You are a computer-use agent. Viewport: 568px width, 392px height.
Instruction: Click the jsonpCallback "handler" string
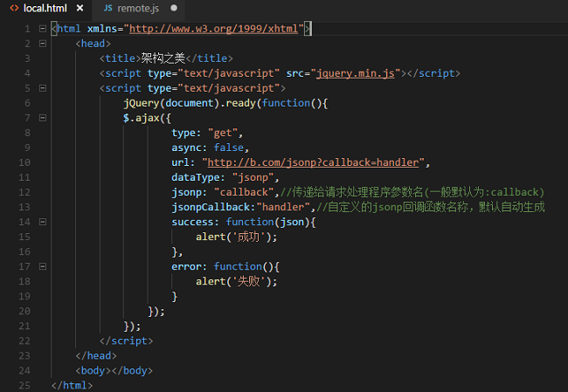283,207
